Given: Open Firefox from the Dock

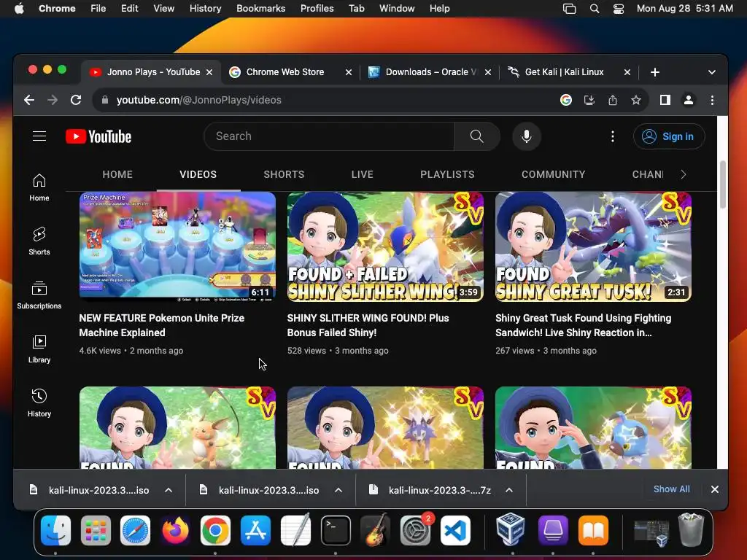Looking at the screenshot, I should click(x=175, y=531).
